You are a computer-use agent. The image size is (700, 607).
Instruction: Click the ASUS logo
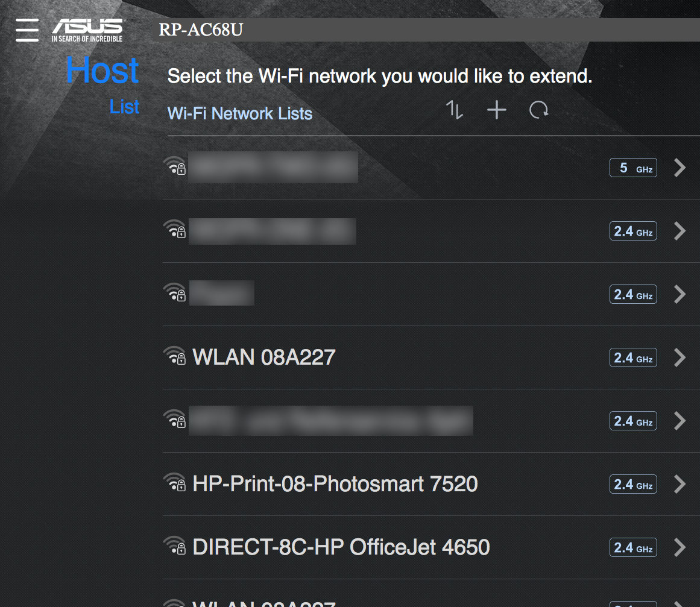click(87, 30)
